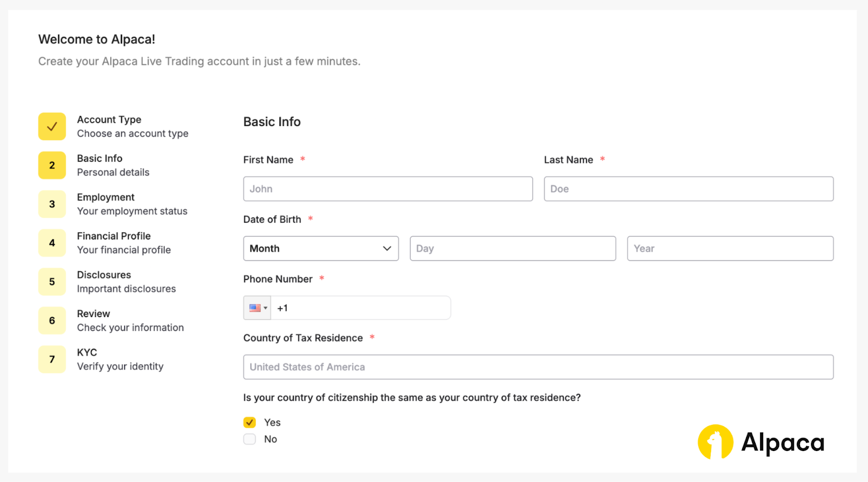Click step 7 KYC number badge
The image size is (868, 482).
52,359
